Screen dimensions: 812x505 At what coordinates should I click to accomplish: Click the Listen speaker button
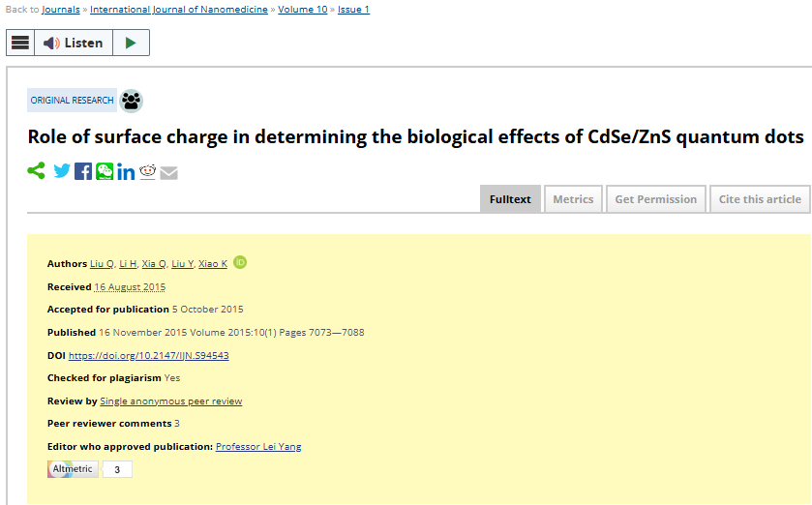point(74,43)
